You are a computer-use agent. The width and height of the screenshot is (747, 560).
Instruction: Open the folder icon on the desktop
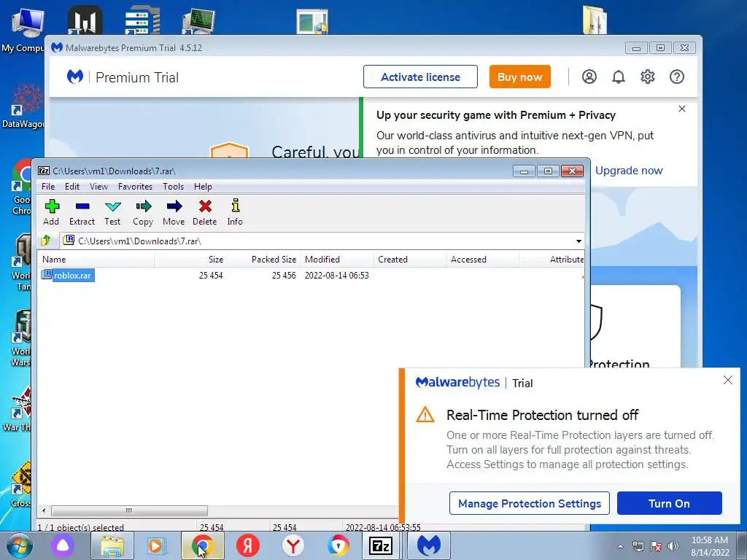[x=595, y=20]
